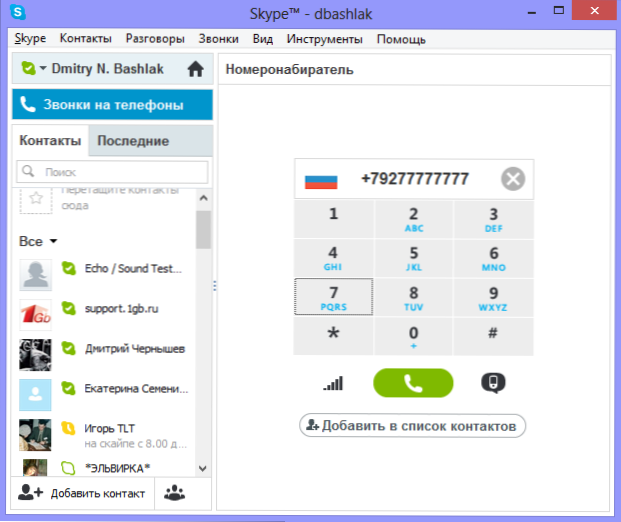
Task: Create a group with people icon
Action: (175, 493)
